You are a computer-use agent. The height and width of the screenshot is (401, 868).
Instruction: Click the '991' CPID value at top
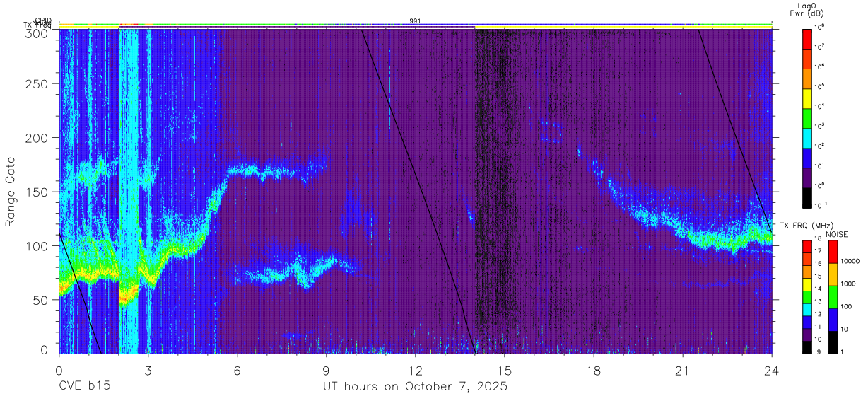[416, 21]
